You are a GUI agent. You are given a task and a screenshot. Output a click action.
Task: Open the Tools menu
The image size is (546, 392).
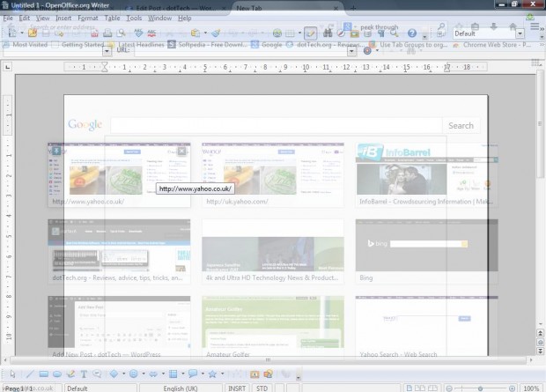point(134,18)
